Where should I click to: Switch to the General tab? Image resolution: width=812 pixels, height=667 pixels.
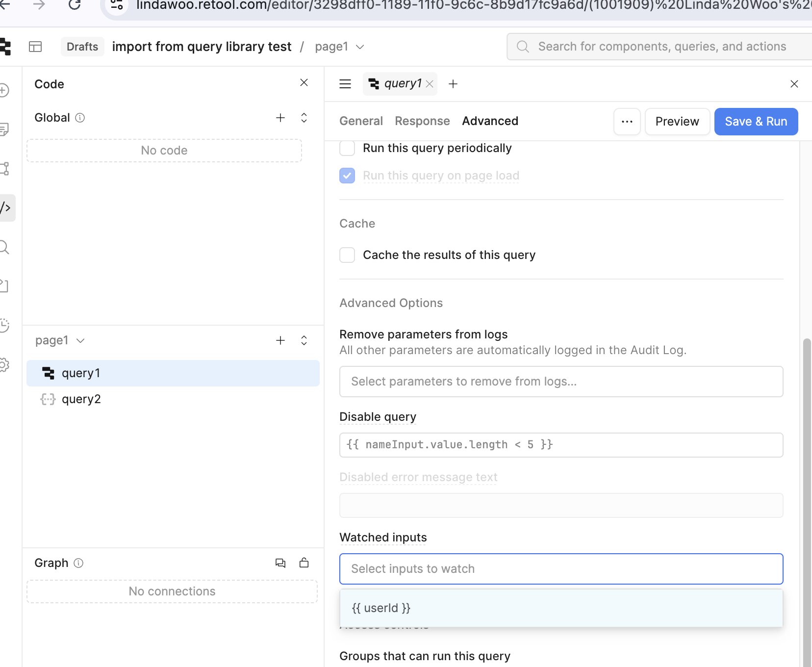361,121
